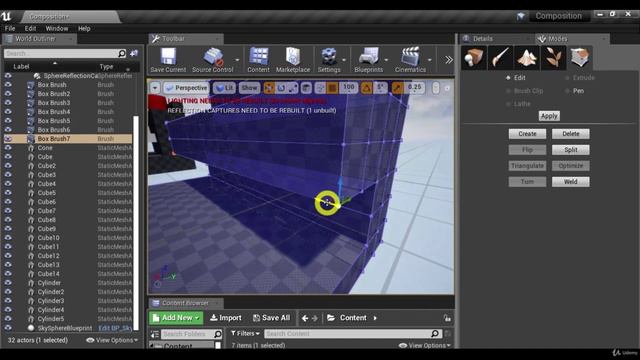Viewport: 640px width, 360px height.
Task: Click the Content folder path icon
Action: coord(331,318)
